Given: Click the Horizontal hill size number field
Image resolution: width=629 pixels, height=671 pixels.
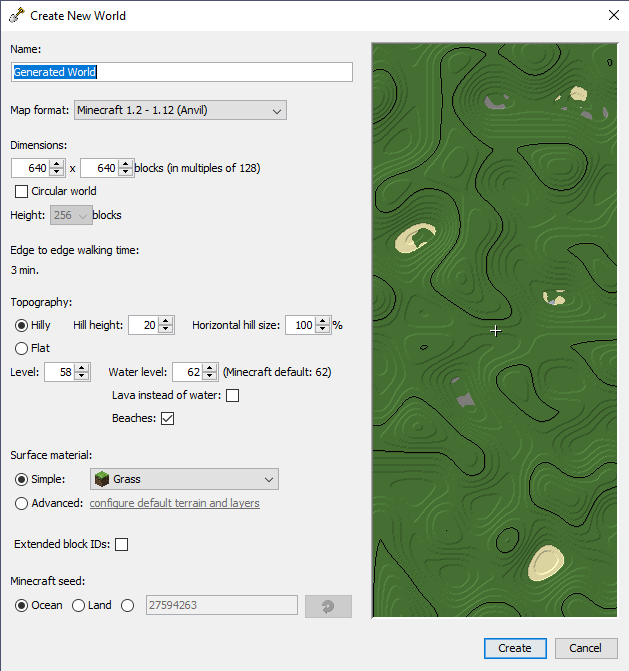Looking at the screenshot, I should pyautogui.click(x=300, y=325).
